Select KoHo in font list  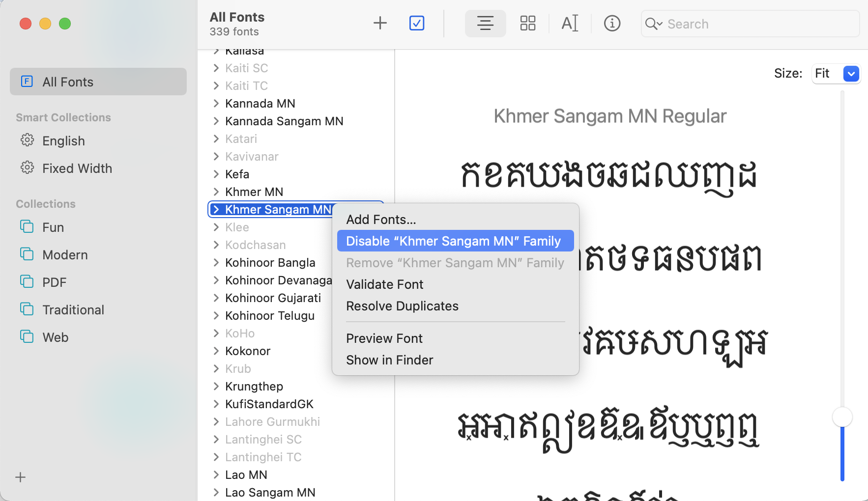tap(240, 334)
